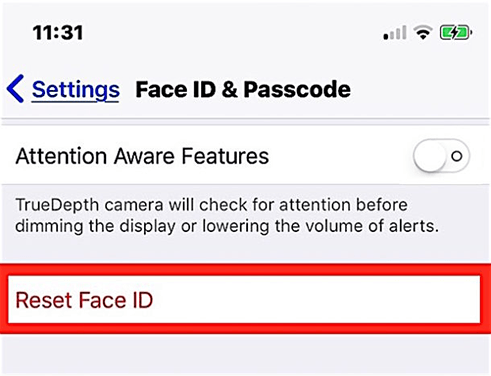Tap the lightning bolt inside the battery

(x=455, y=33)
